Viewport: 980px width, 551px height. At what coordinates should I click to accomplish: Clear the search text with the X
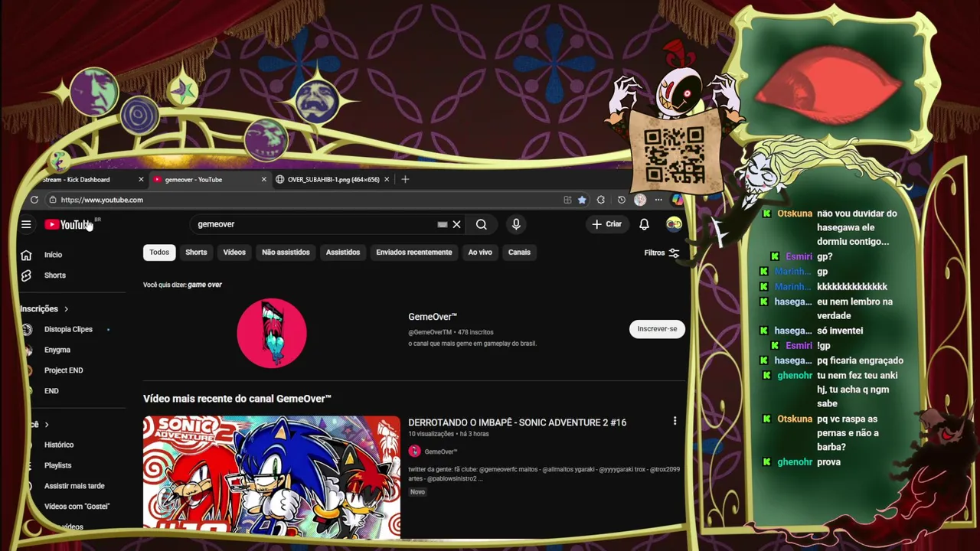pyautogui.click(x=456, y=224)
